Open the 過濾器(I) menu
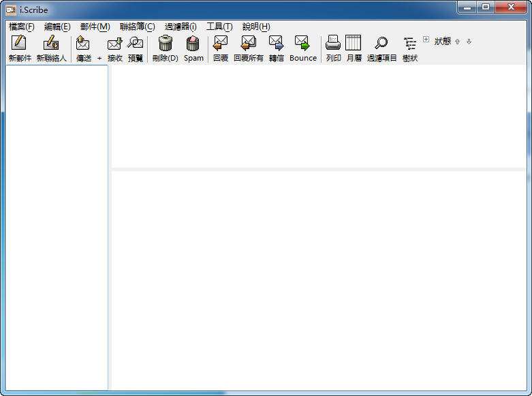 pyautogui.click(x=181, y=27)
